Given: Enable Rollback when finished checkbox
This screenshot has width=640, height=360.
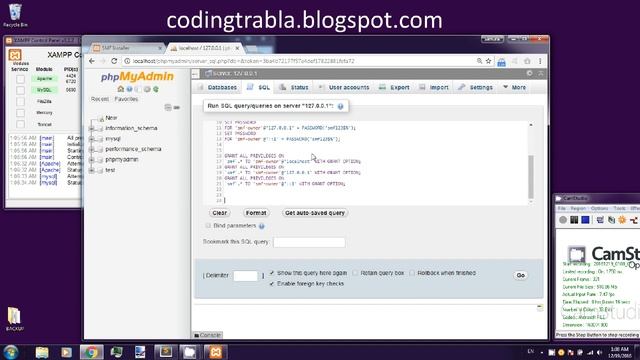Looking at the screenshot, I should tap(412, 273).
